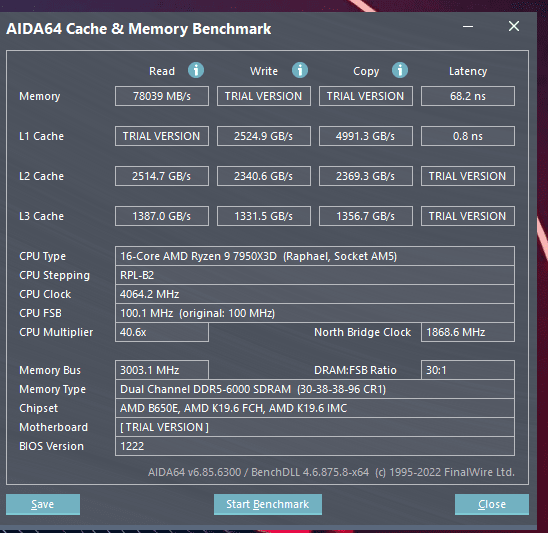Minimize the AIDA64 benchmark window

[468, 26]
